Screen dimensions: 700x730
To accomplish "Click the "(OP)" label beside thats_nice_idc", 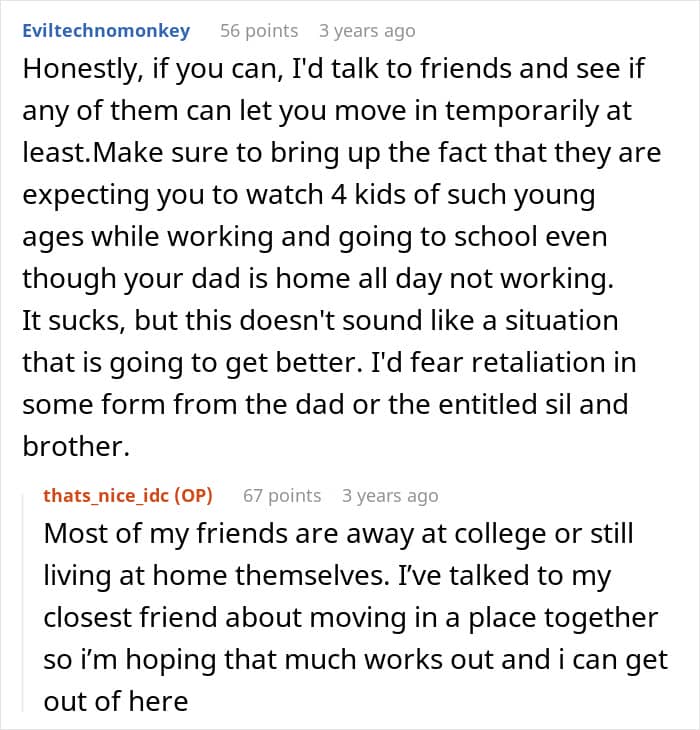I will click(193, 495).
